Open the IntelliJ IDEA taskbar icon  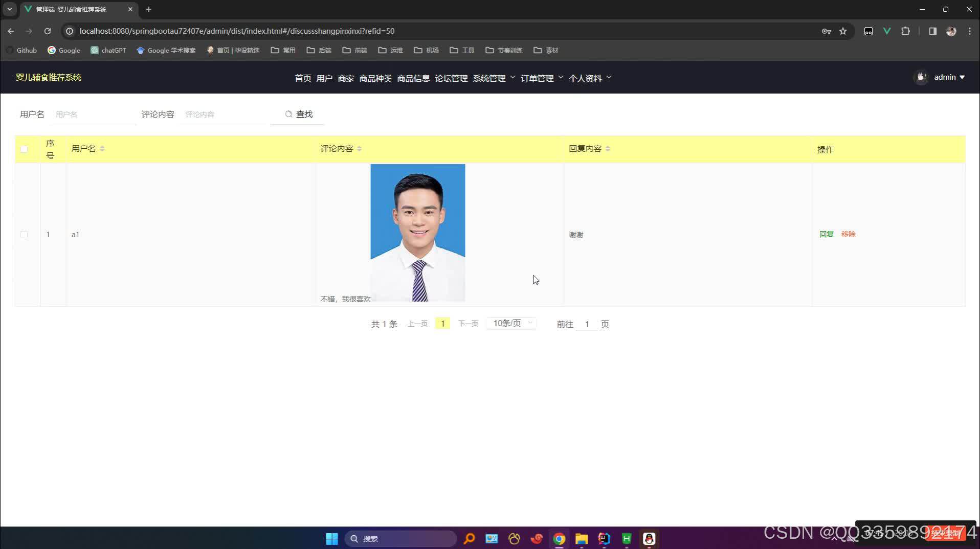(x=604, y=539)
